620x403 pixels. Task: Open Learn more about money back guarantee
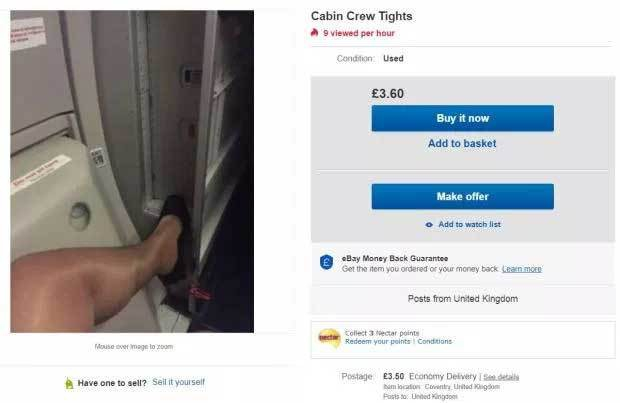tap(522, 269)
